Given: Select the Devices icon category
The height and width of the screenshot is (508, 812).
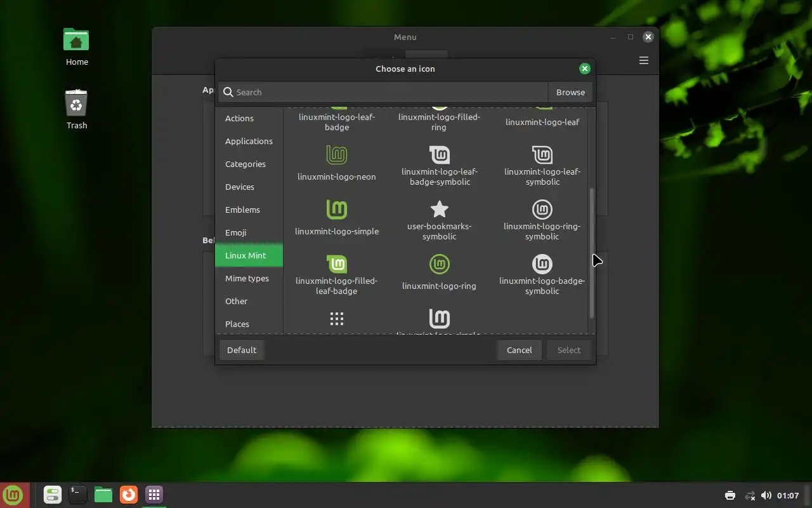Looking at the screenshot, I should (249, 187).
